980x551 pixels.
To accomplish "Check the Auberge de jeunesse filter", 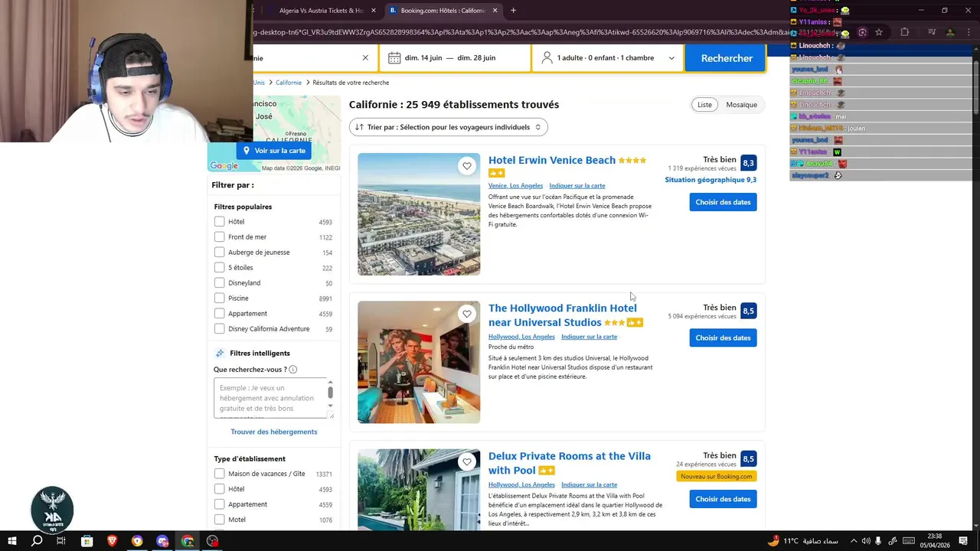I will (220, 253).
